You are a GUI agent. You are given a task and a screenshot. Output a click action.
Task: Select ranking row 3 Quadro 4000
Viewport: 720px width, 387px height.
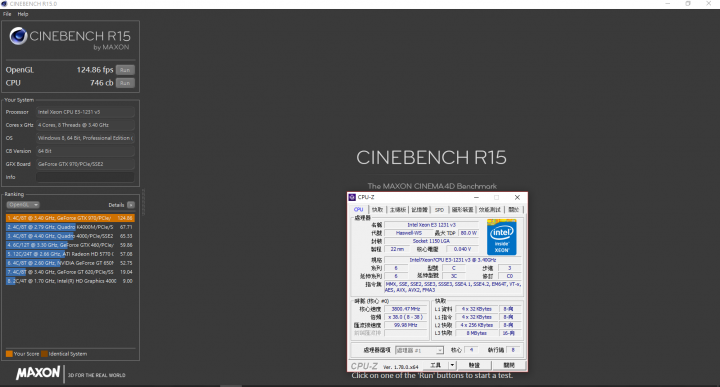coord(70,236)
